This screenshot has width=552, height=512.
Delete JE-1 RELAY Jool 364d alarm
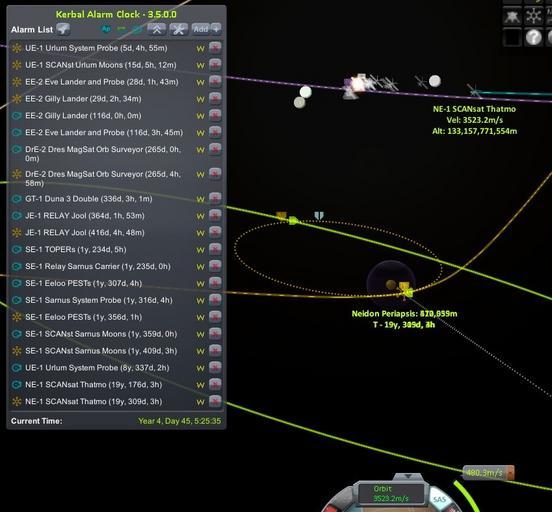pos(215,215)
